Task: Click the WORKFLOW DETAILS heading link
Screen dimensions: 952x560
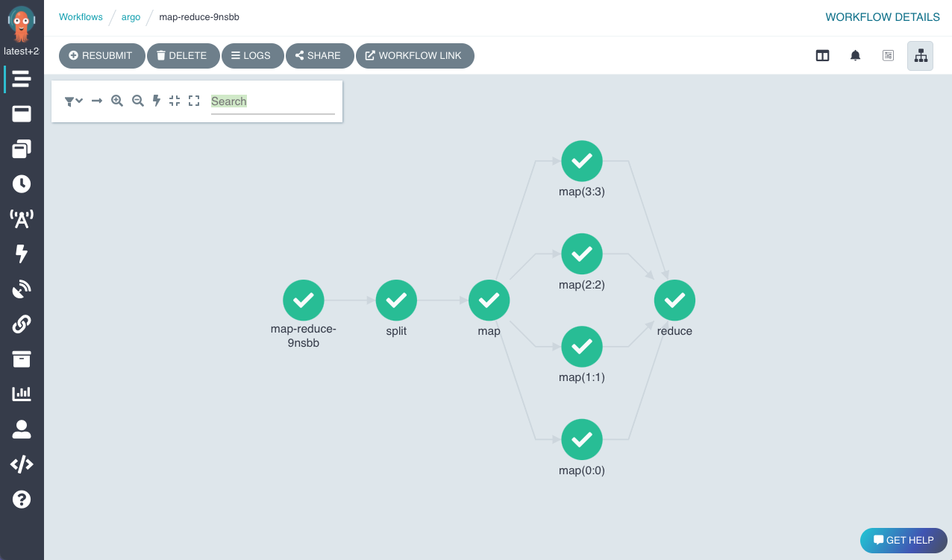Action: click(x=883, y=16)
